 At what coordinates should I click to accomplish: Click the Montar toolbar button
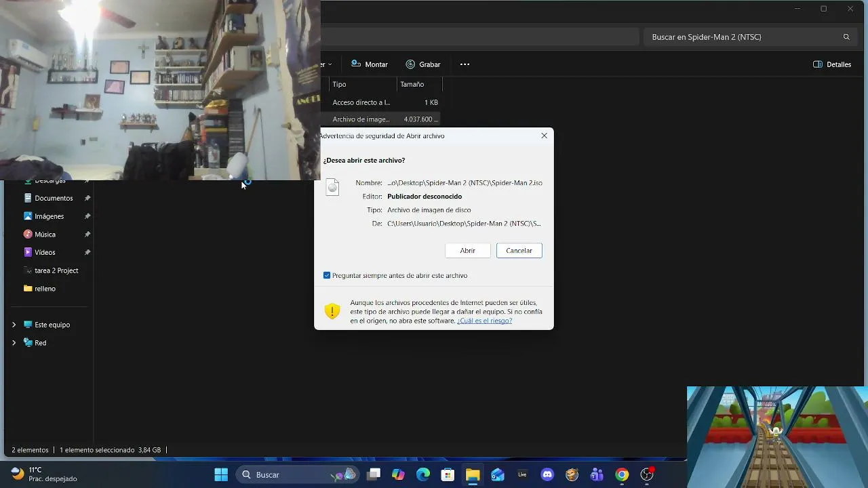(x=370, y=64)
